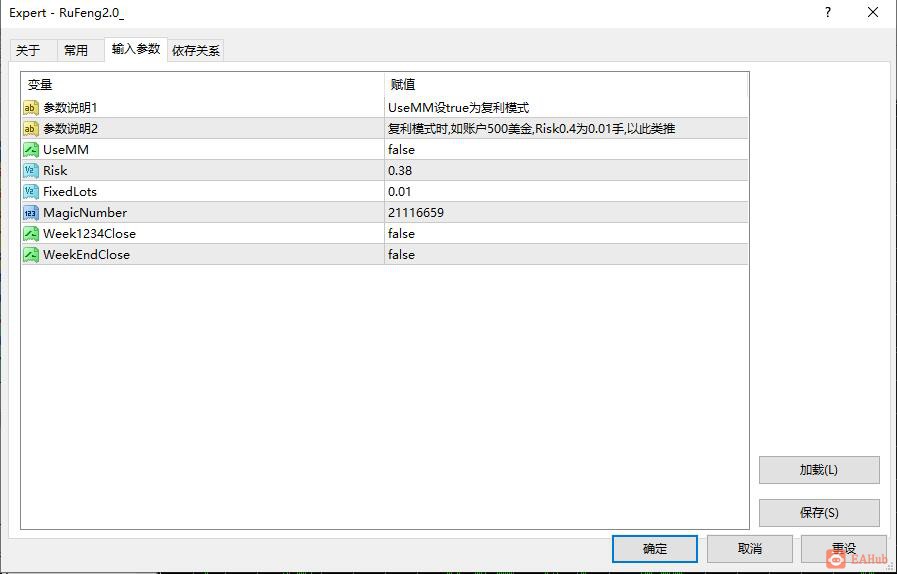This screenshot has width=897, height=574.
Task: Confirm with the 确定 button
Action: 654,549
